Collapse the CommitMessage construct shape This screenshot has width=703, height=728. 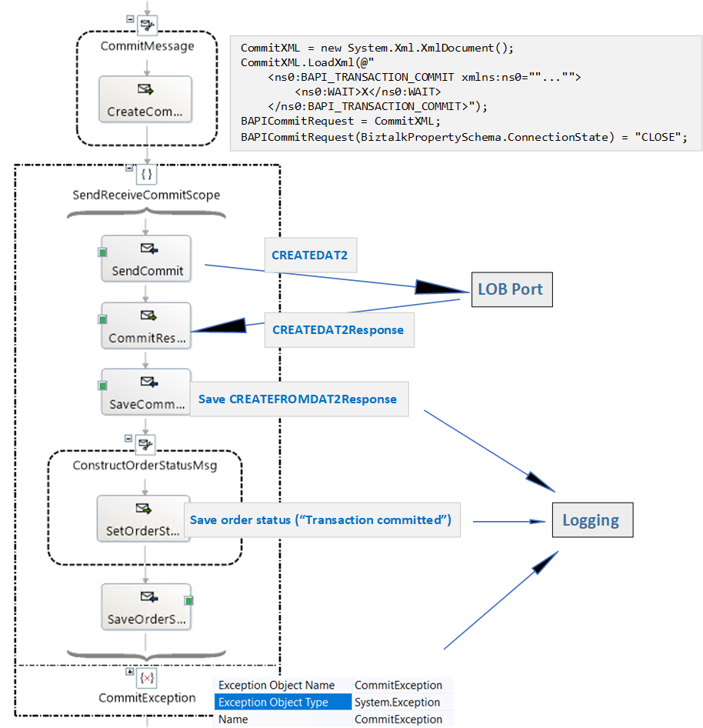pyautogui.click(x=131, y=19)
